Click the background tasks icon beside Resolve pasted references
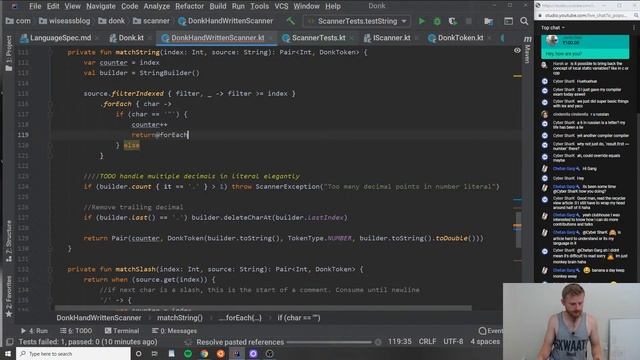This screenshot has width=640, height=360. coord(188,342)
